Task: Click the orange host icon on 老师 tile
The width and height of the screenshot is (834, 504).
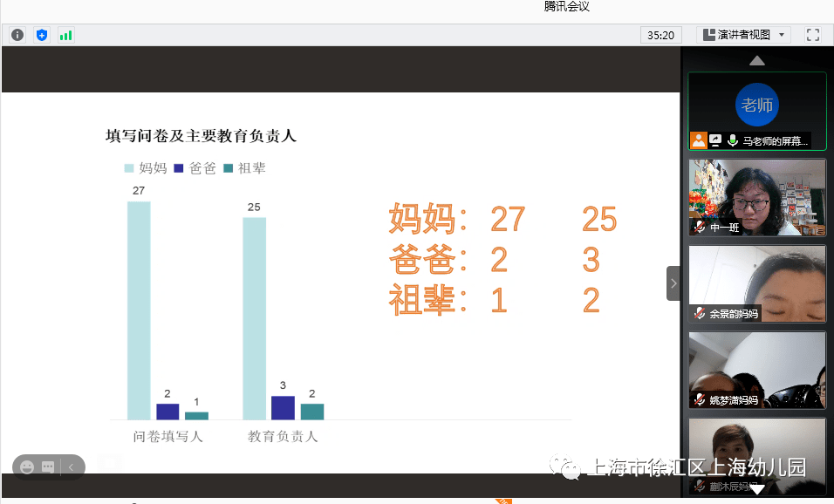Action: coord(699,140)
